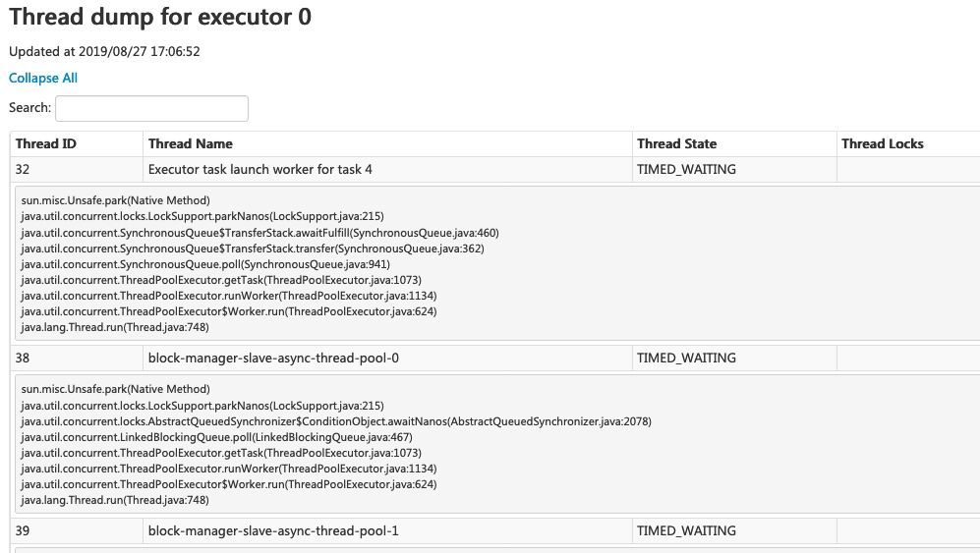Click TIMED_WAITING state of thread 38
Image resolution: width=980 pixels, height=553 pixels.
tap(686, 359)
